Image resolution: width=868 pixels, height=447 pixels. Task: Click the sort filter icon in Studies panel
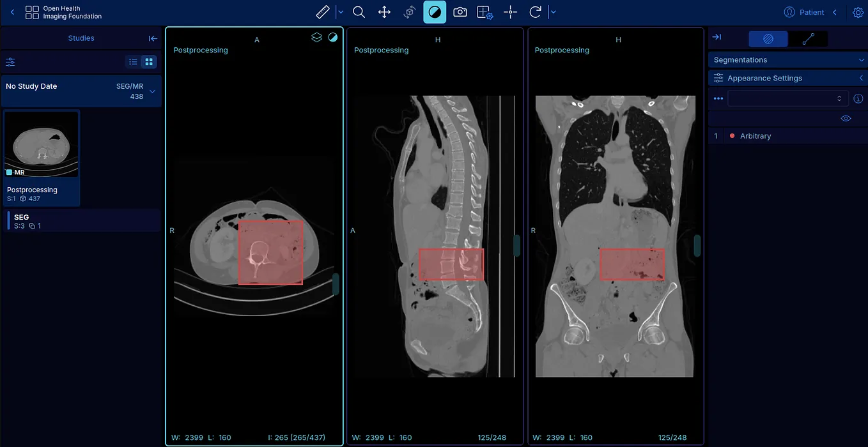[x=10, y=62]
